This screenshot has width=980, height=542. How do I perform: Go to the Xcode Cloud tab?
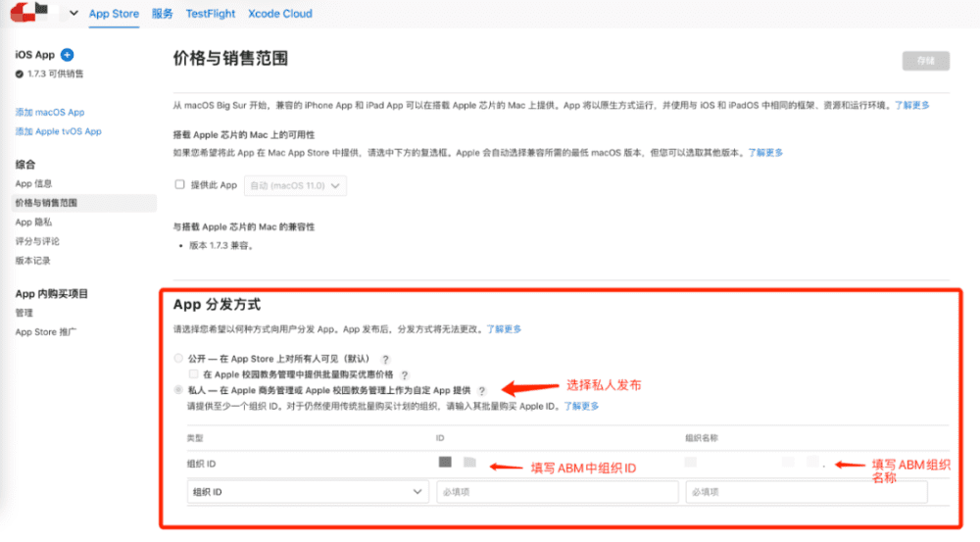point(280,14)
